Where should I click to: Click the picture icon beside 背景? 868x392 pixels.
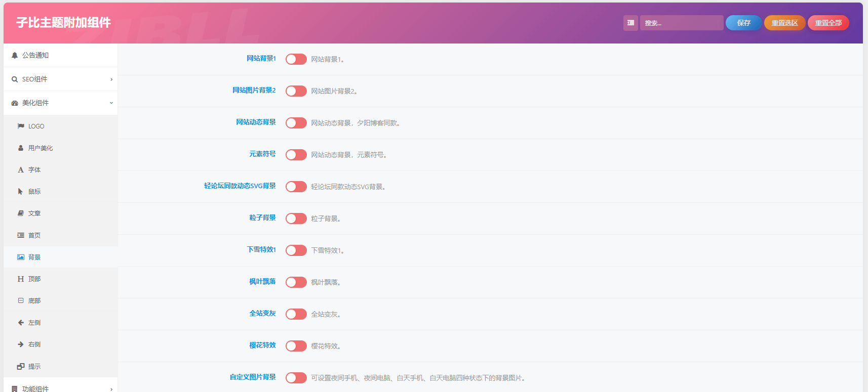(x=21, y=257)
